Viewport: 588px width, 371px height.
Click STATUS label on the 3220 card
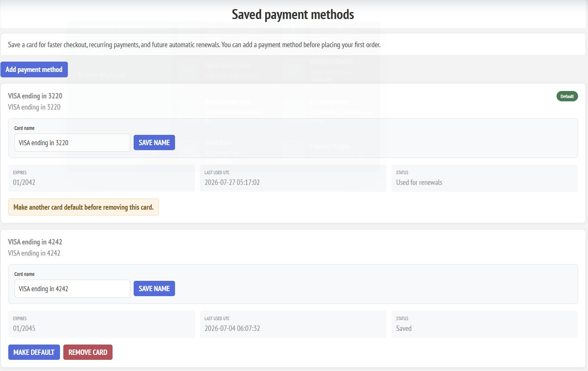point(402,172)
